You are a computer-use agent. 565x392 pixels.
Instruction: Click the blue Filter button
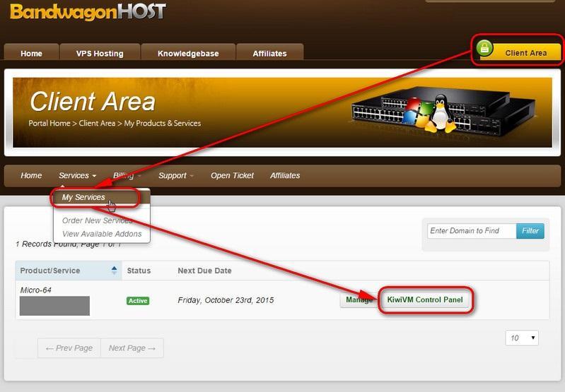coord(530,231)
